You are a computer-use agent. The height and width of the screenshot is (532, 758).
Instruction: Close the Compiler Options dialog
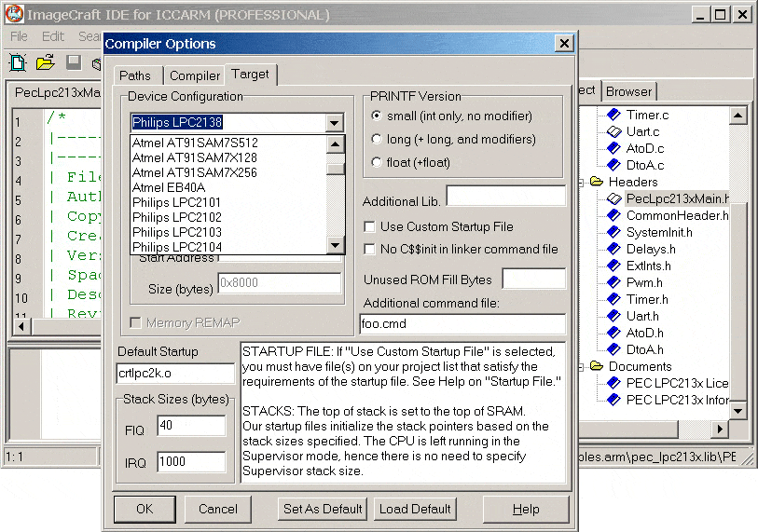tap(564, 44)
